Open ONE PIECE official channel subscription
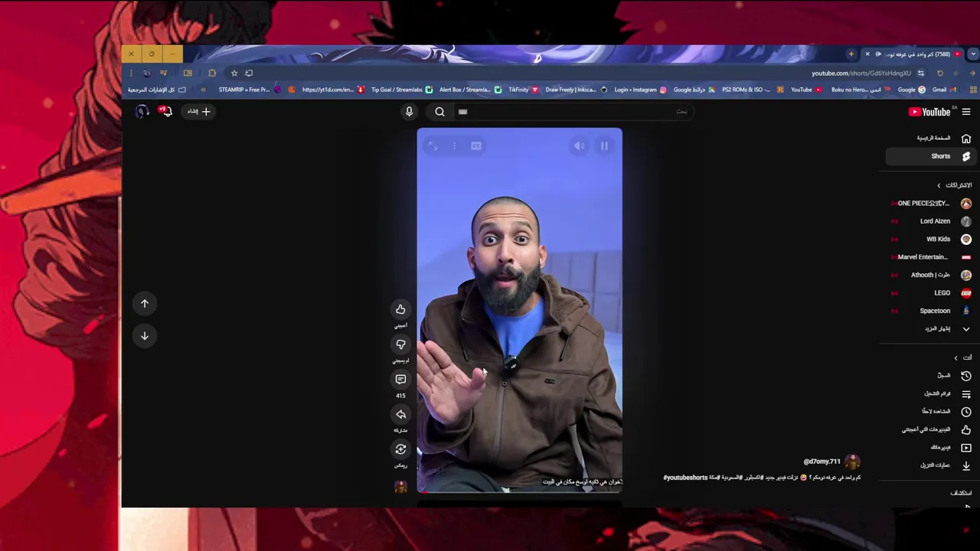This screenshot has width=980, height=551. (x=931, y=204)
